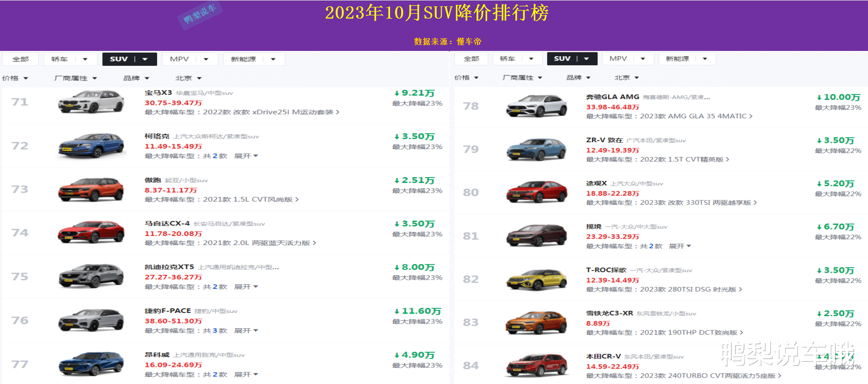This screenshot has width=868, height=384.
Task: Open the 品牌 filter in the left panel
Action: tap(136, 78)
